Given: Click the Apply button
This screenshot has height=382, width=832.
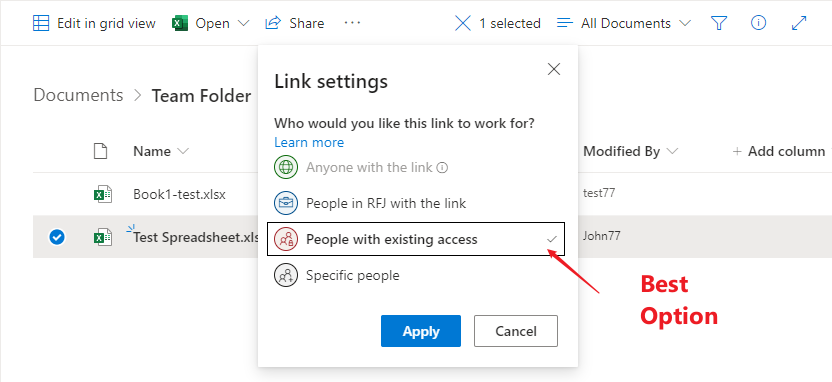Looking at the screenshot, I should [421, 331].
